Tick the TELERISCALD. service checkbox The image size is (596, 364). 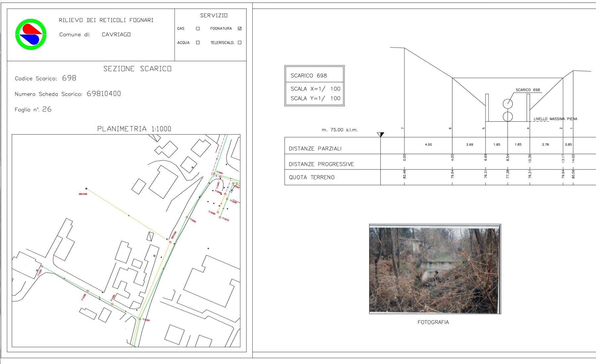pos(240,42)
